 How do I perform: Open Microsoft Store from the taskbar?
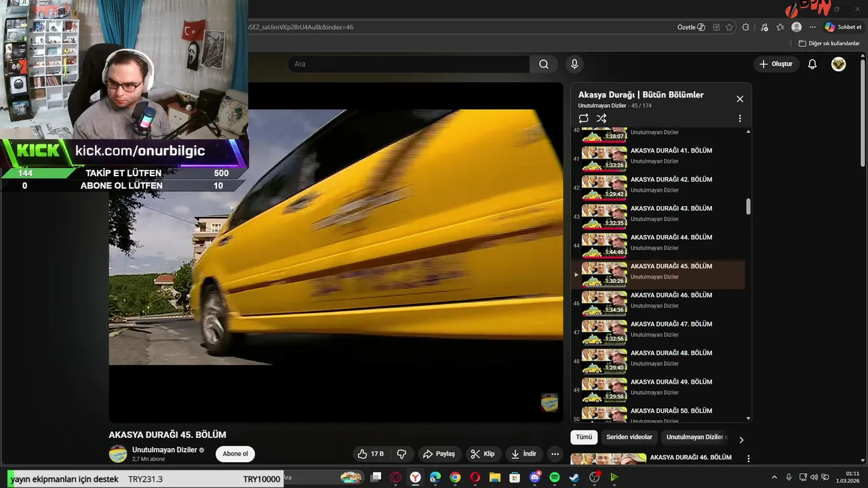(x=515, y=478)
